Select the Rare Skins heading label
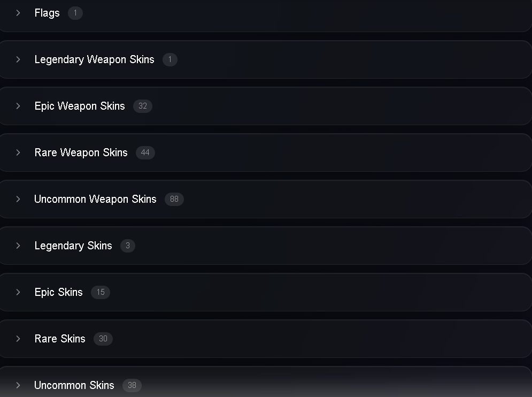Screen dimensions: 532x397 pos(60,339)
